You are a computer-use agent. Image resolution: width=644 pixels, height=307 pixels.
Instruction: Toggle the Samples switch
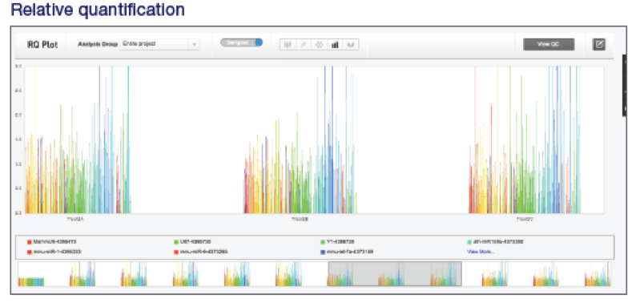click(242, 42)
